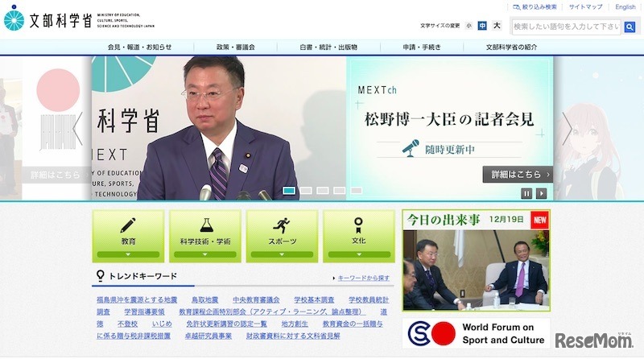Click the キーワードから探す link
644x359 pixels.
coord(364,278)
